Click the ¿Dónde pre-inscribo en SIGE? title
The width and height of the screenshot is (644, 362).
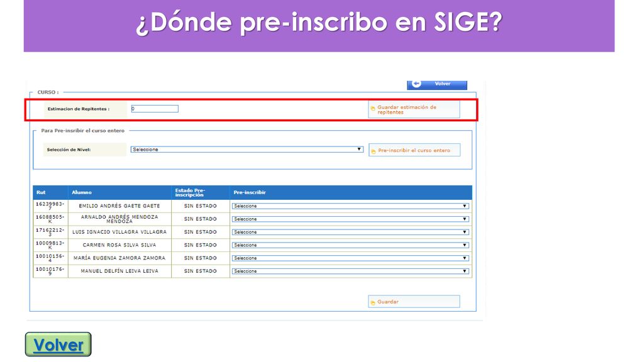319,23
